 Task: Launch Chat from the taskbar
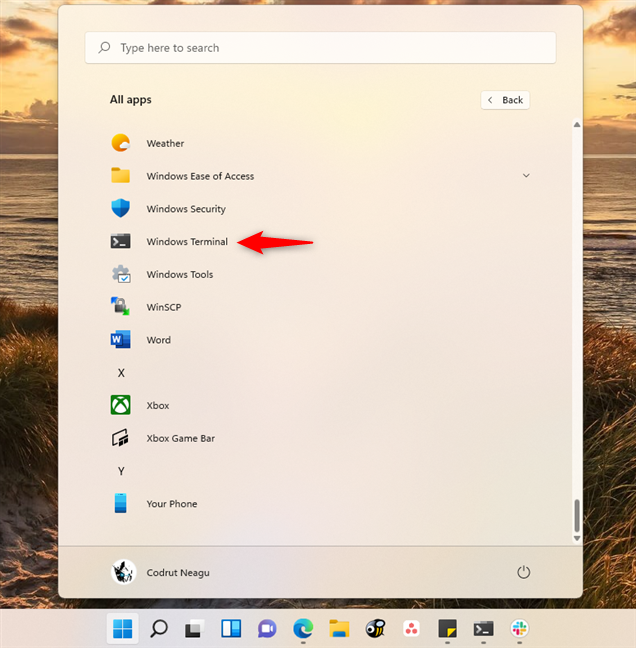[267, 629]
